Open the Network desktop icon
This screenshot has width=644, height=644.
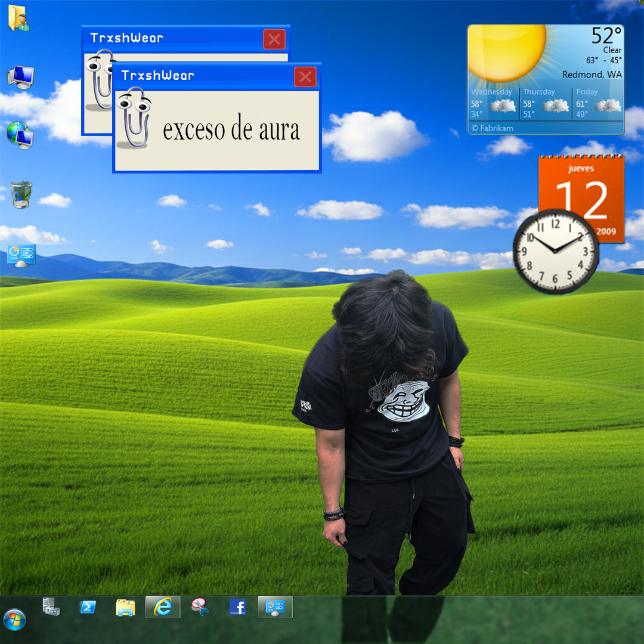(20, 135)
